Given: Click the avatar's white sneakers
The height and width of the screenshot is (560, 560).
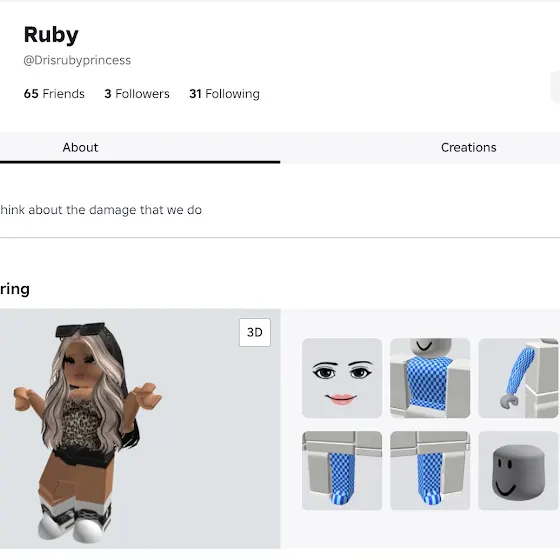Looking at the screenshot, I should 73,523.
